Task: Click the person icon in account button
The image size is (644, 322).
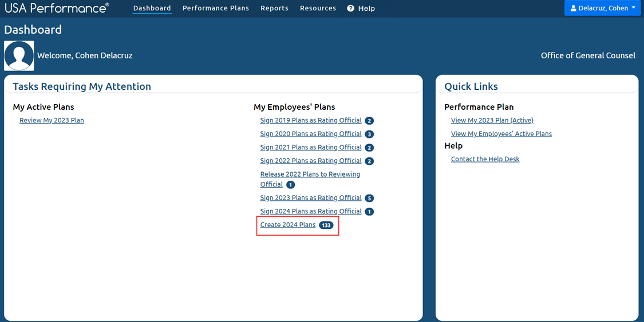Action: pos(574,8)
